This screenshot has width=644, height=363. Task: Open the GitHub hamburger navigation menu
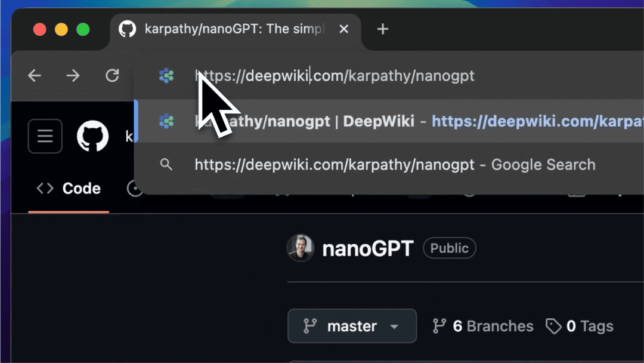[x=45, y=136]
